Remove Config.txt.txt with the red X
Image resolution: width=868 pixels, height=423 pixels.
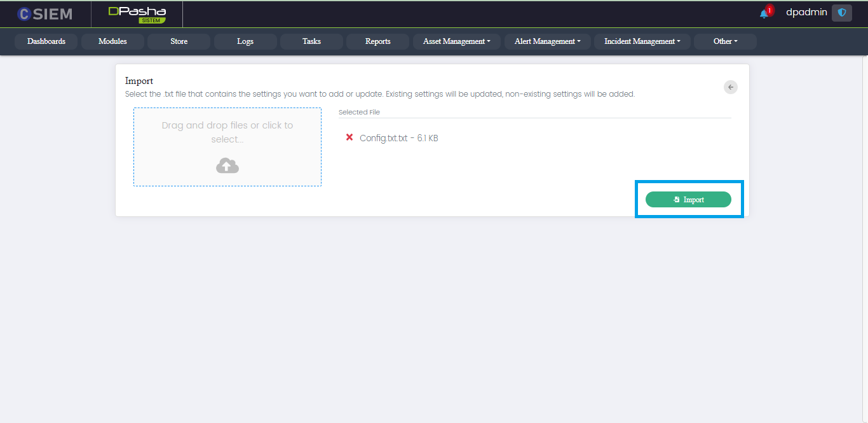point(349,137)
